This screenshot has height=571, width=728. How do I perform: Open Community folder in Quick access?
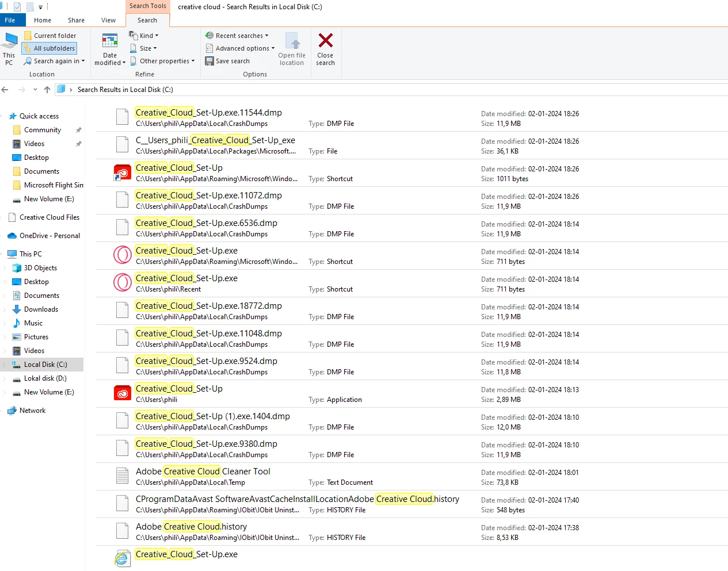(x=43, y=130)
